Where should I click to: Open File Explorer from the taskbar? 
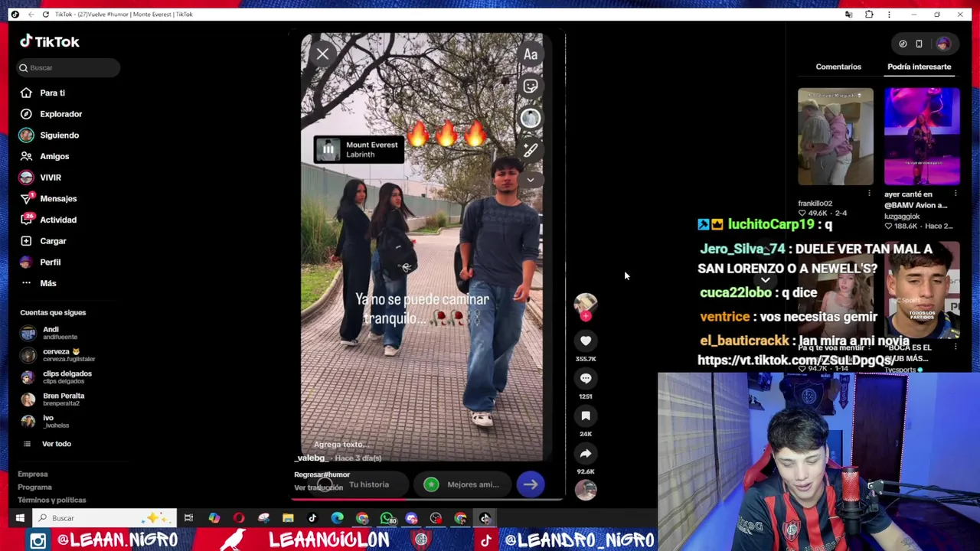coord(288,518)
